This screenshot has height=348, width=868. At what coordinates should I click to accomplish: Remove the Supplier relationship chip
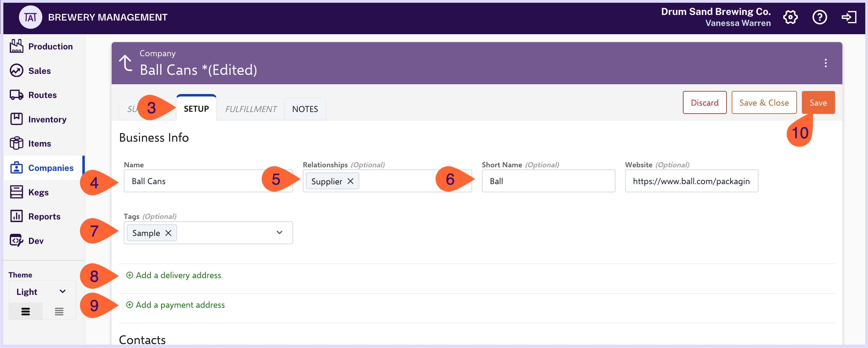pyautogui.click(x=350, y=181)
